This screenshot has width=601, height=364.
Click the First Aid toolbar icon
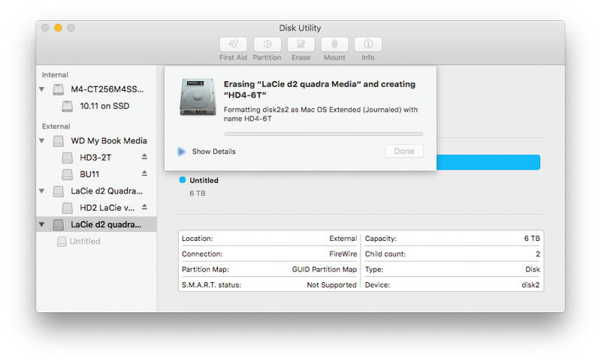pos(233,44)
